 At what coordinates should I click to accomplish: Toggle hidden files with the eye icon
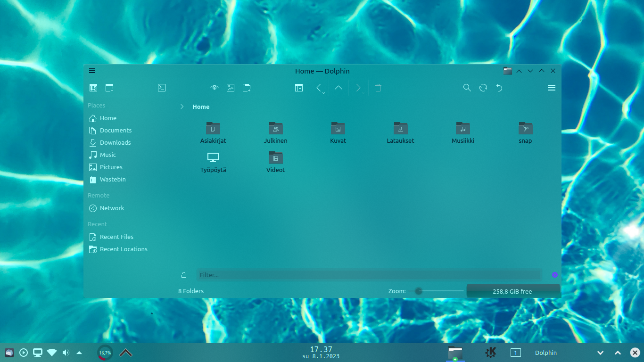click(x=215, y=88)
